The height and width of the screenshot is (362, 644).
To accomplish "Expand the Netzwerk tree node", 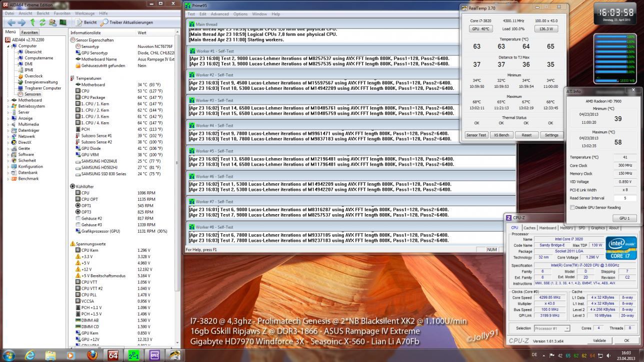I will coord(8,136).
